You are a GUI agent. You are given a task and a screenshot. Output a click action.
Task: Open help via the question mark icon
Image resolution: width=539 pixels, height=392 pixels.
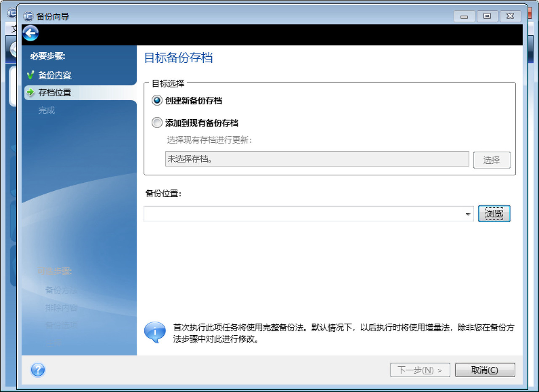point(38,370)
